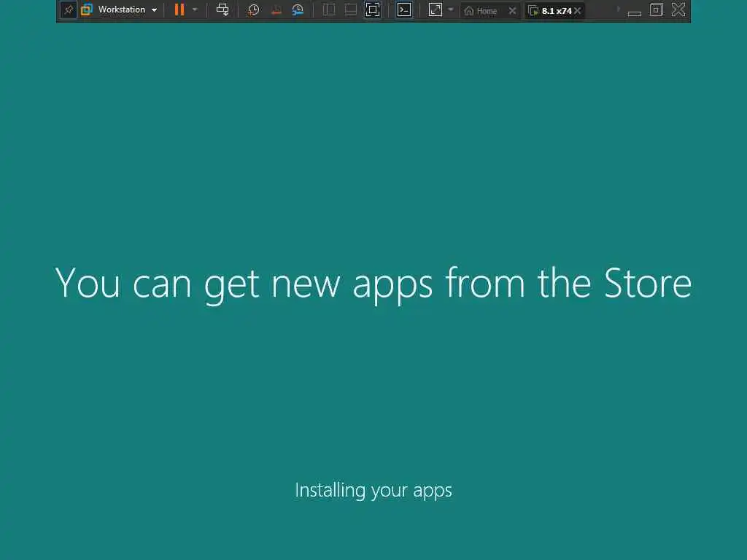Revert the virtual machine to a snapshot

276,10
